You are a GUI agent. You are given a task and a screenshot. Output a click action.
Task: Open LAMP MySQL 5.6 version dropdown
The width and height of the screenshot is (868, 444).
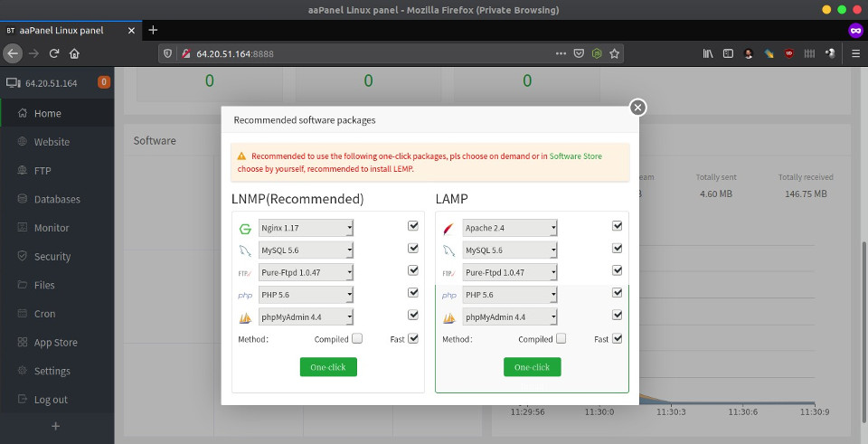point(510,250)
